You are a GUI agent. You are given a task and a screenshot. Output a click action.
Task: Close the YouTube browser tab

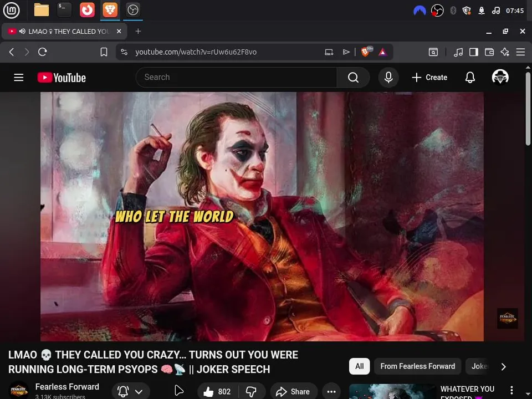point(119,31)
